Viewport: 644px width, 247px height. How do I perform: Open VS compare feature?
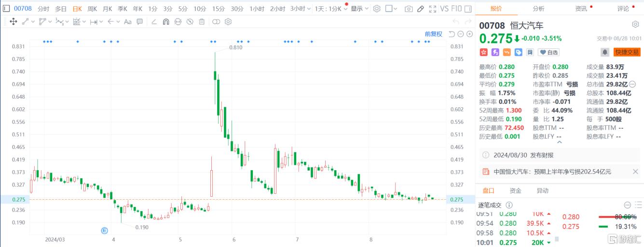444,9
